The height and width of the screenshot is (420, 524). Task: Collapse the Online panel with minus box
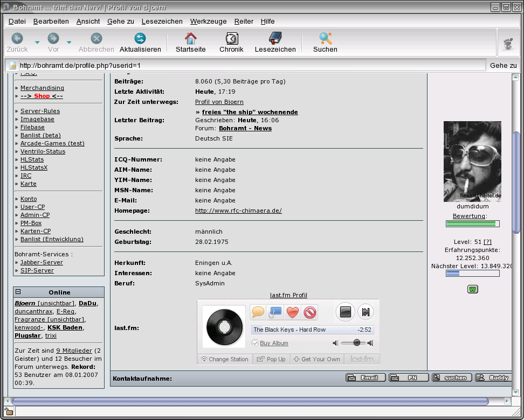[18, 292]
